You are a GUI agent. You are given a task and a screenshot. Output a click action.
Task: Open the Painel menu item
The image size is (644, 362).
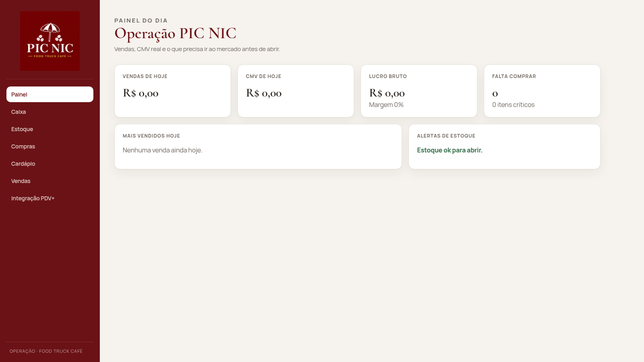click(50, 95)
